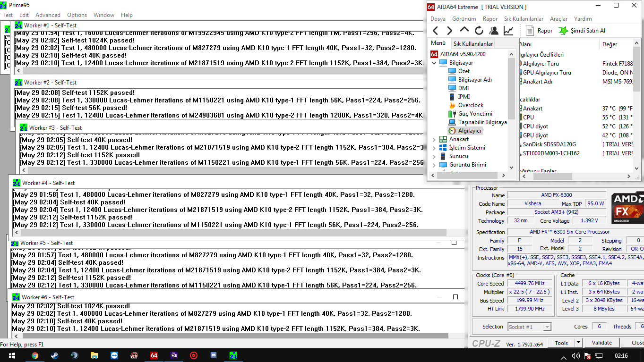Image resolution: width=644 pixels, height=362 pixels.
Task: Open the Windows Start menu
Action: point(11,355)
